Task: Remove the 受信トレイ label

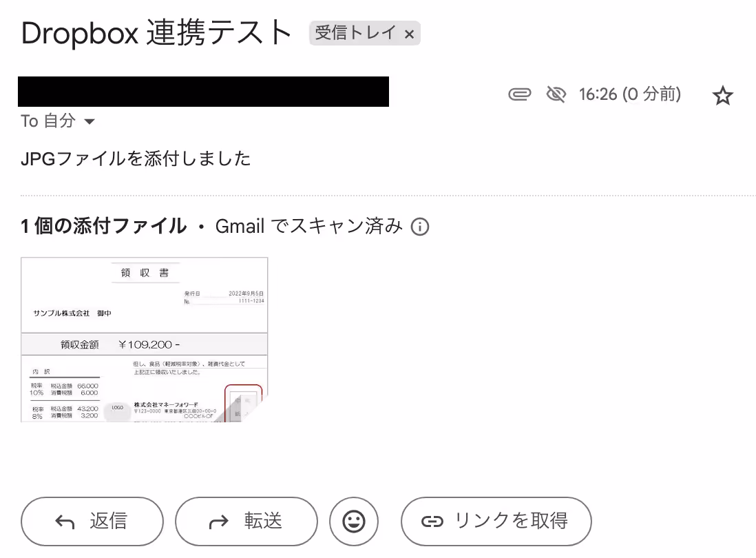Action: coord(410,34)
